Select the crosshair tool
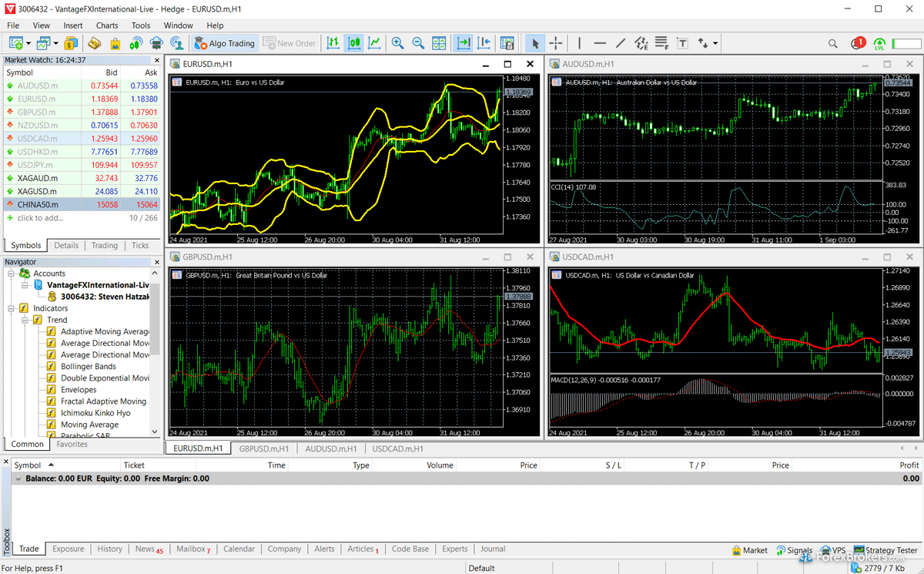 pos(555,43)
